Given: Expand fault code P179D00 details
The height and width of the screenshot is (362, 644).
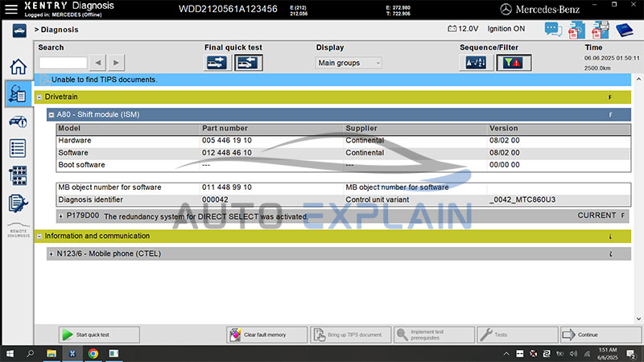Looking at the screenshot, I should click(x=61, y=216).
